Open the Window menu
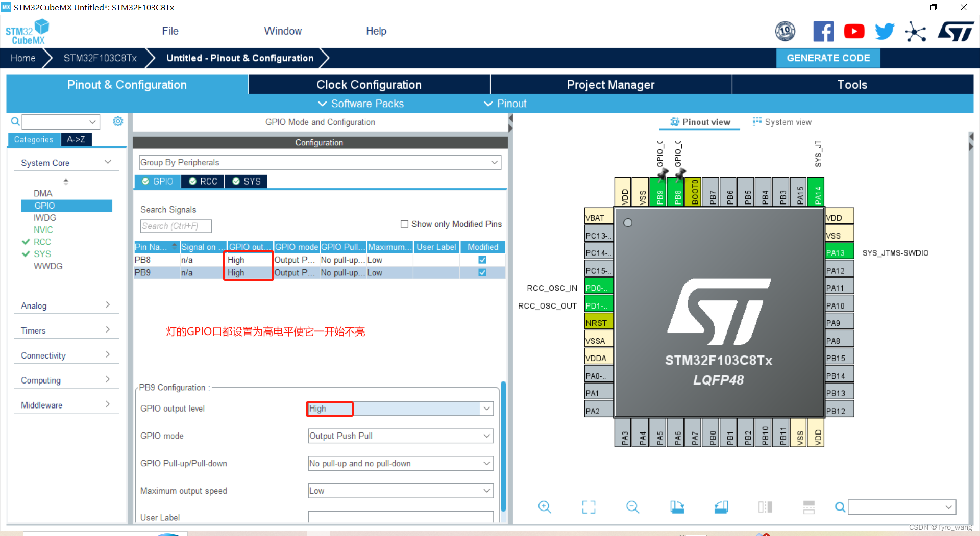This screenshot has width=980, height=536. [283, 31]
